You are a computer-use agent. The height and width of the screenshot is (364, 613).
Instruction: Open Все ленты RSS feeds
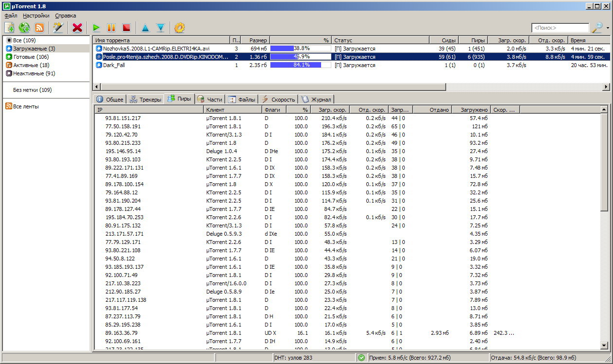(46, 106)
